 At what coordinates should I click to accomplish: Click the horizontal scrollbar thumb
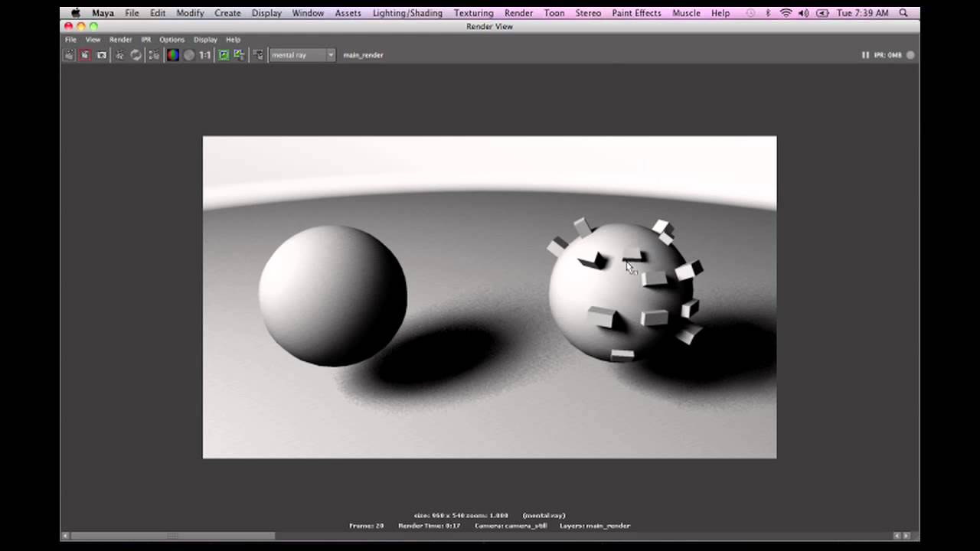click(x=172, y=536)
